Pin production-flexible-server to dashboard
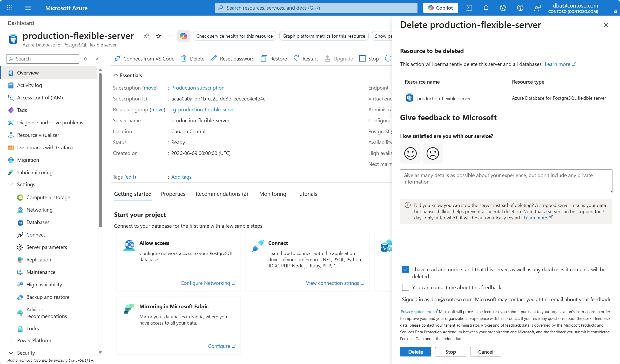Screen dimensions: 620x364 click(x=146, y=36)
